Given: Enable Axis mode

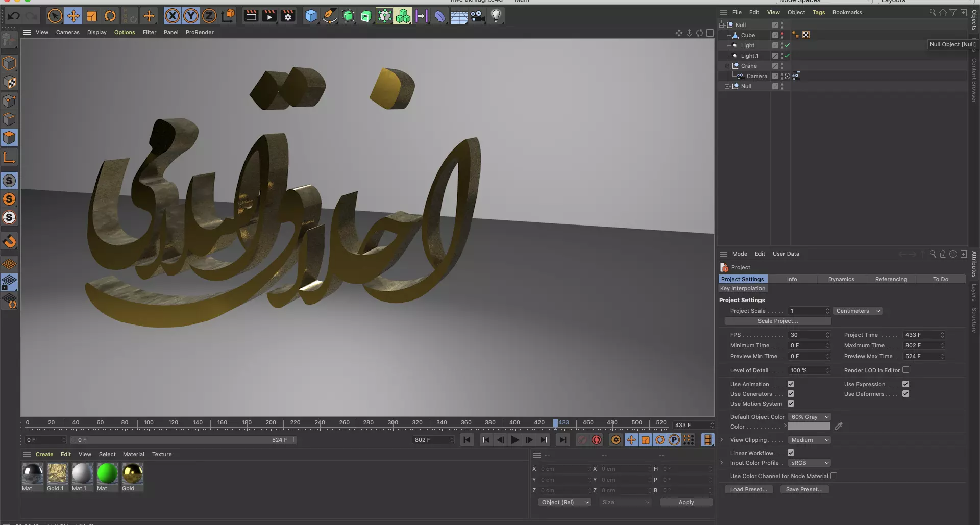Looking at the screenshot, I should click(9, 157).
